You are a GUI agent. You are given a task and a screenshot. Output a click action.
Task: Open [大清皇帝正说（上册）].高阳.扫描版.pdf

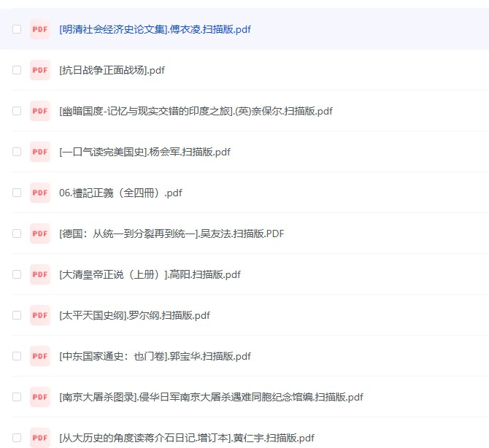coord(150,274)
